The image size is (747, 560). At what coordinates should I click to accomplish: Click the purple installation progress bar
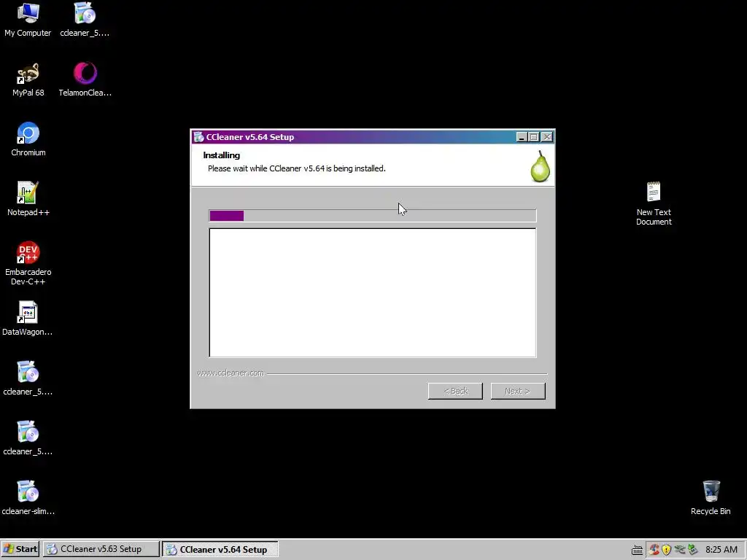pyautogui.click(x=373, y=216)
